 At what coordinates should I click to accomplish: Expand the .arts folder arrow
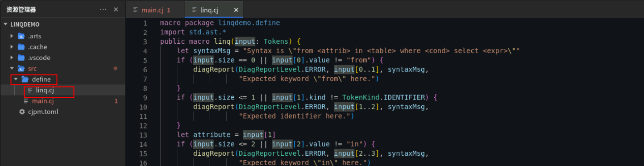click(12, 36)
